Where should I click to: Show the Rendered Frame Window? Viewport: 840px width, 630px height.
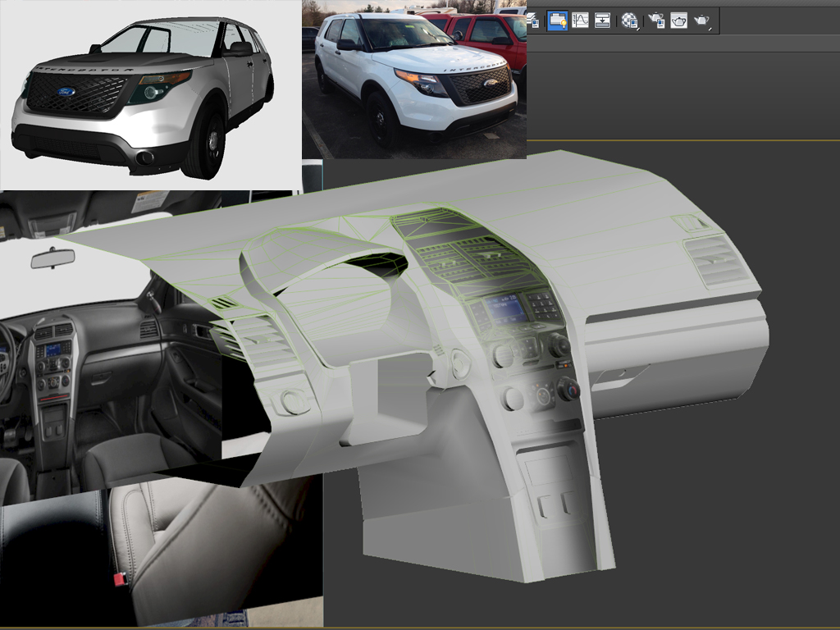[678, 21]
